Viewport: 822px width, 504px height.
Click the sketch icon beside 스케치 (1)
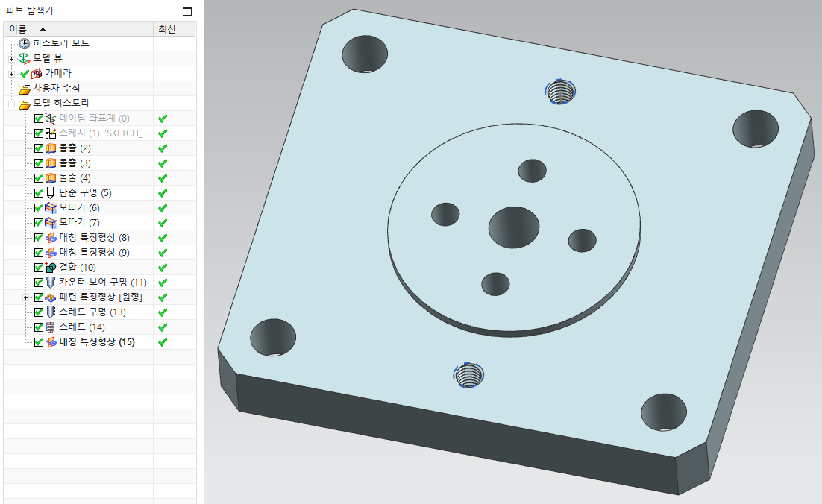(x=50, y=133)
